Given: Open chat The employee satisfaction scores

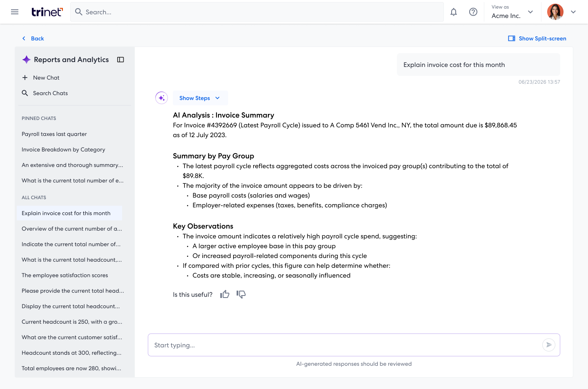Looking at the screenshot, I should coord(65,275).
